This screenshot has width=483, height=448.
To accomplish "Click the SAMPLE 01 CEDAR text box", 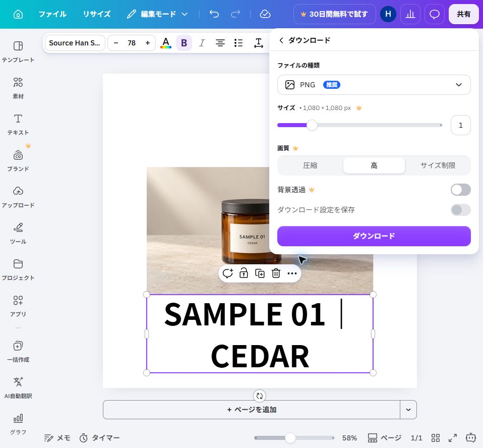I will pos(260,334).
